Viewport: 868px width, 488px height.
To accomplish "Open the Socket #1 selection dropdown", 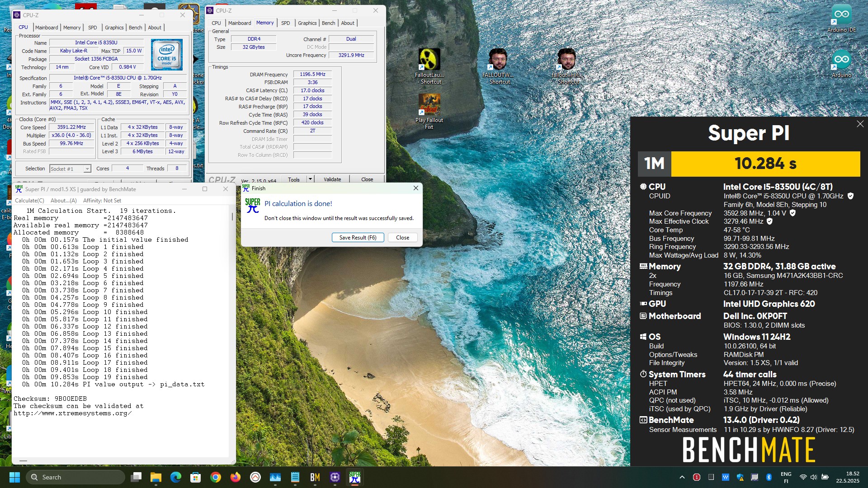I will 70,169.
